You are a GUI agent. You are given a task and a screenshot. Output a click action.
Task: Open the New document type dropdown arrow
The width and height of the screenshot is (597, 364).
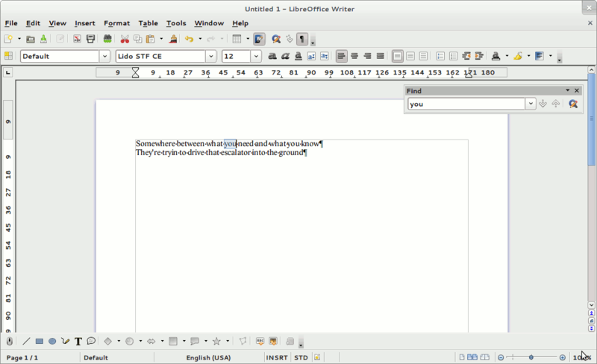point(19,39)
